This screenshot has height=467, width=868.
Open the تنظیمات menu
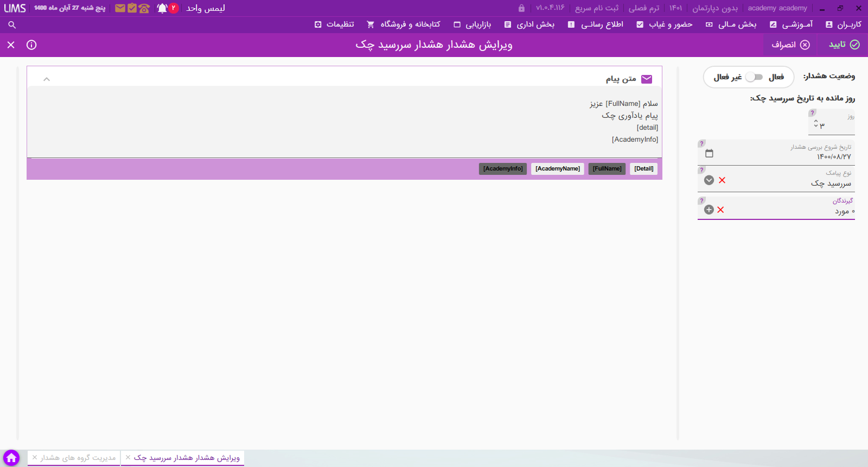tap(334, 24)
